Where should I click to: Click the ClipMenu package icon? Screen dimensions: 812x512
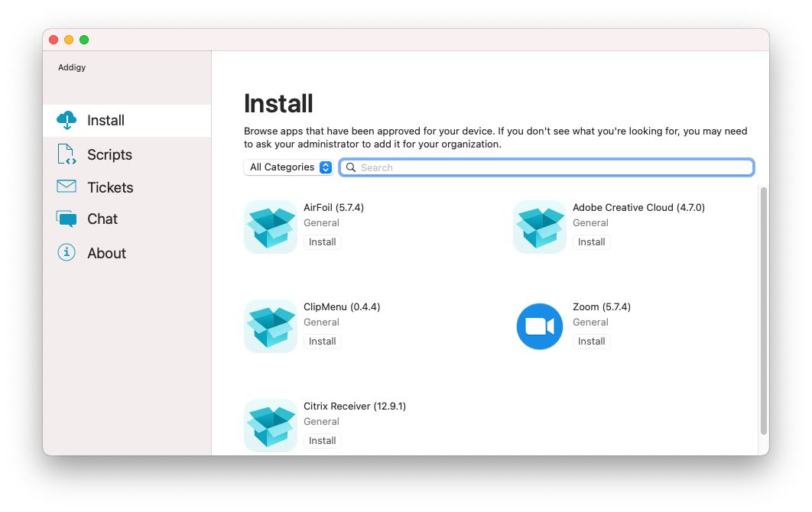271,326
